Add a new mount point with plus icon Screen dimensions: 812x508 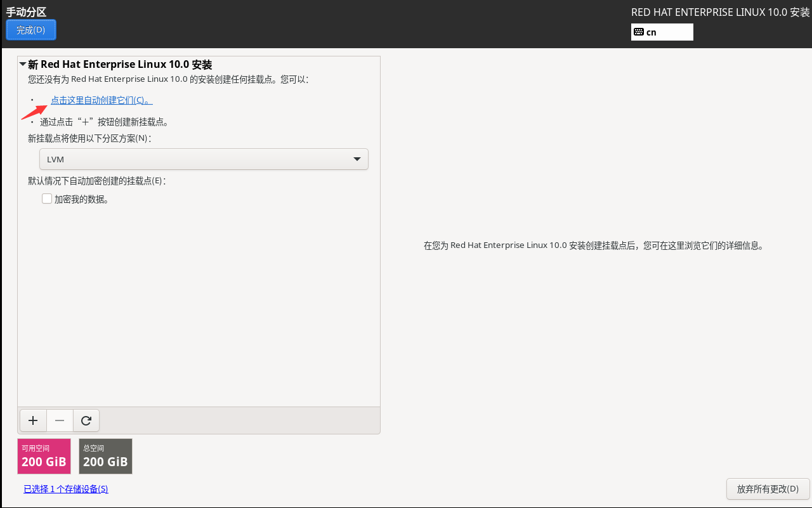[x=33, y=420]
